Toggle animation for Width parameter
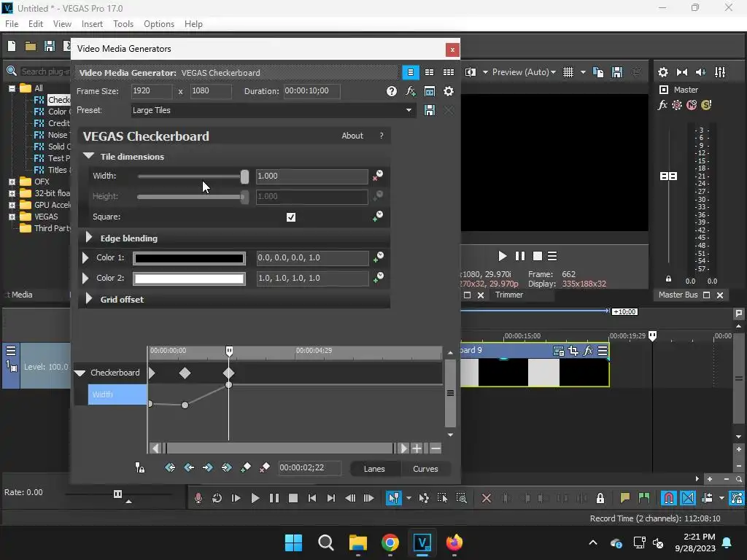 (x=378, y=175)
